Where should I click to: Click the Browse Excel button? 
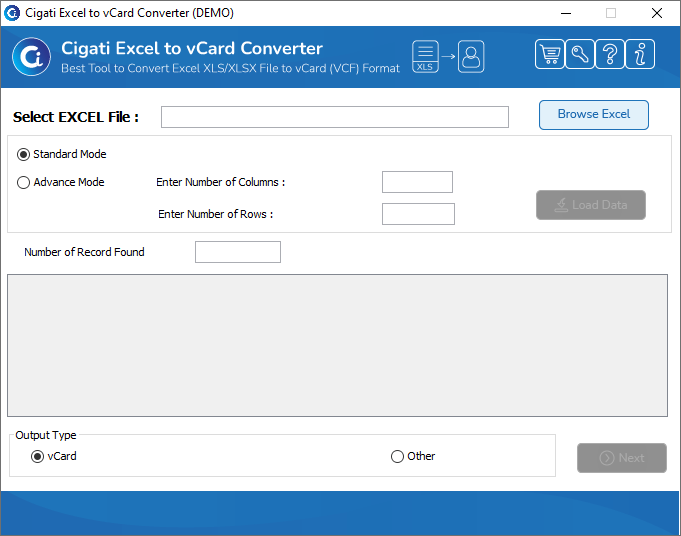tap(594, 115)
